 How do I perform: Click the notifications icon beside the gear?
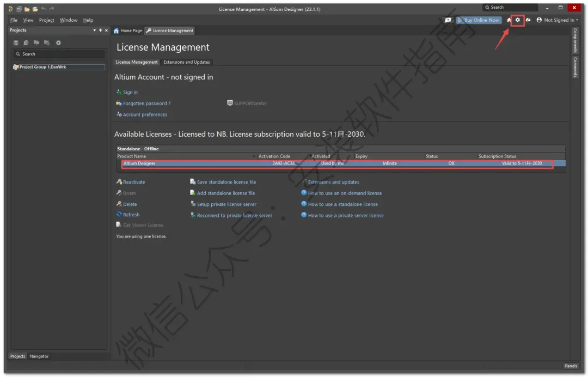[528, 20]
